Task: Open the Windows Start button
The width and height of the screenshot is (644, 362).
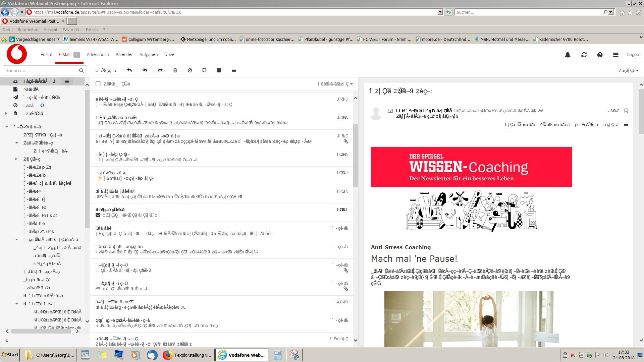Action: click(10, 355)
